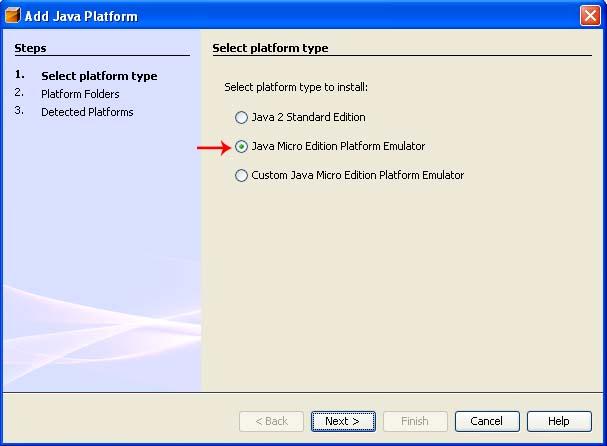Select the Java 2 Standard Edition radio button
The image size is (607, 446).
(x=241, y=117)
